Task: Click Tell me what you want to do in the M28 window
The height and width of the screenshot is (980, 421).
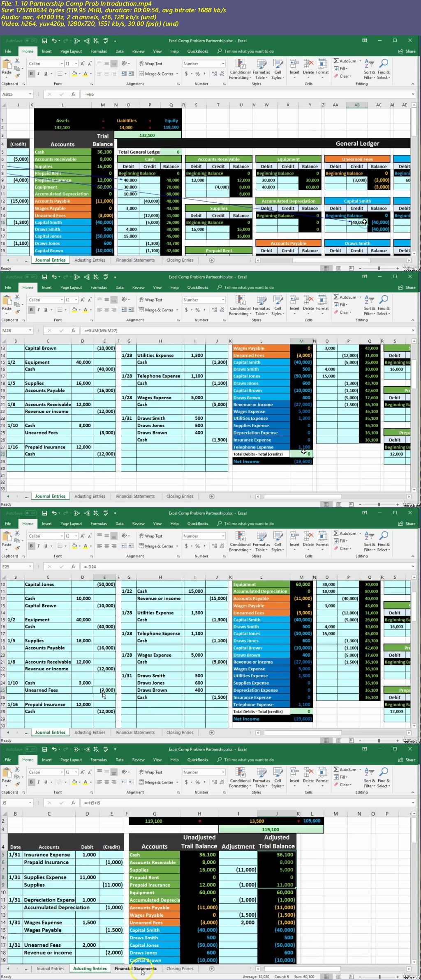Action: [245, 288]
